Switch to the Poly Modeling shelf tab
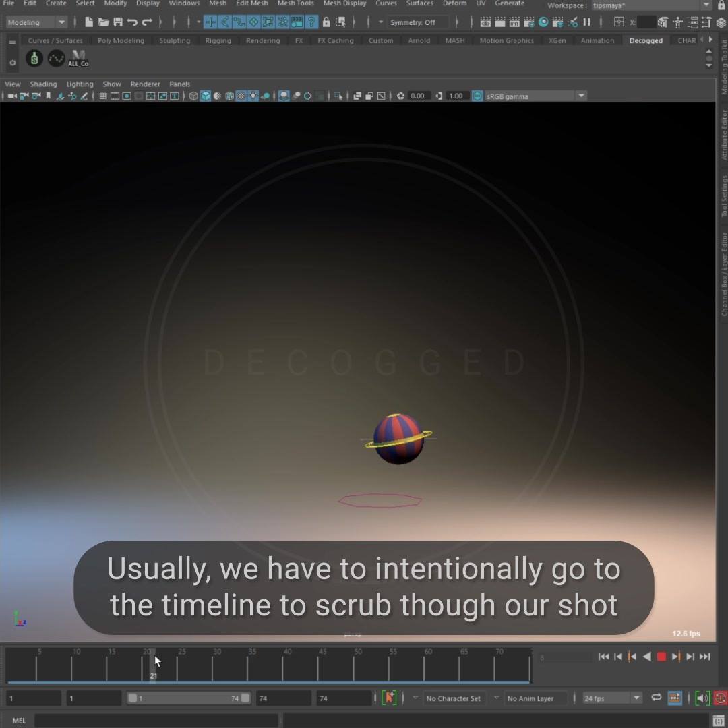Screen dimensions: 728x728 pos(121,41)
